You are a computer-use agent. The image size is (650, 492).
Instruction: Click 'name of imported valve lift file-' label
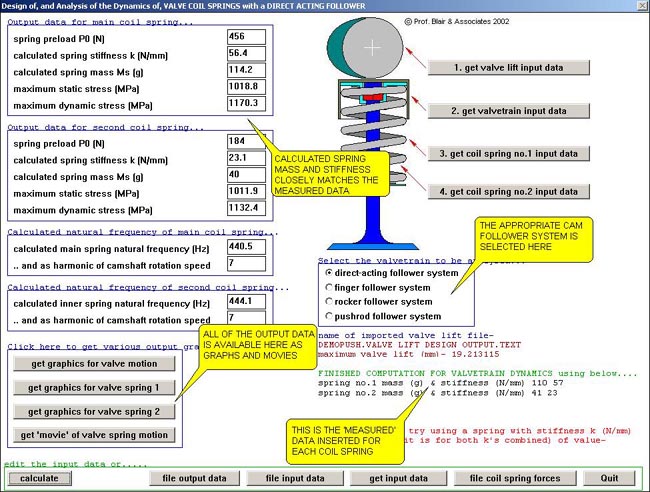406,335
